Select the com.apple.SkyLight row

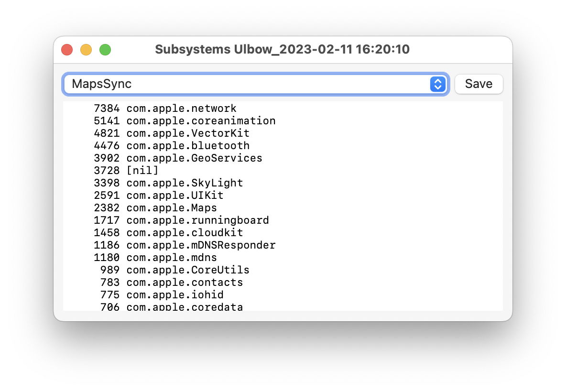(x=185, y=183)
